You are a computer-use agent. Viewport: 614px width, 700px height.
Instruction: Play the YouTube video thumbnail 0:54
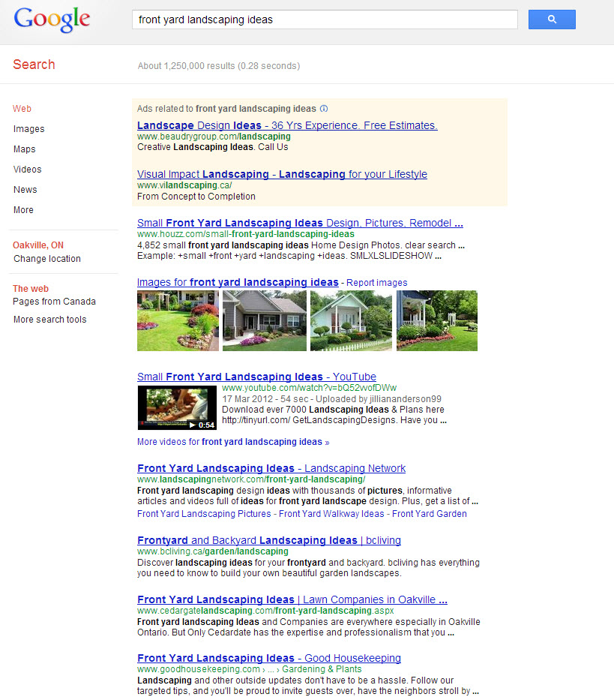coord(177,407)
